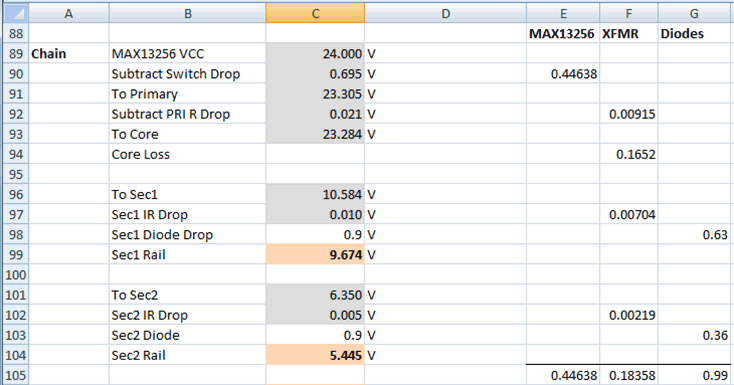Click the 0.63 cell in Diodes column
734x385 pixels.
[x=694, y=234]
